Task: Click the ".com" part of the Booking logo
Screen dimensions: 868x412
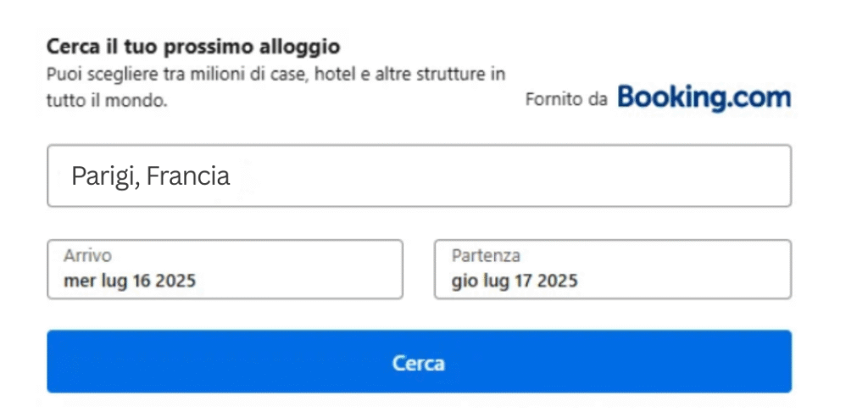Action: point(760,98)
